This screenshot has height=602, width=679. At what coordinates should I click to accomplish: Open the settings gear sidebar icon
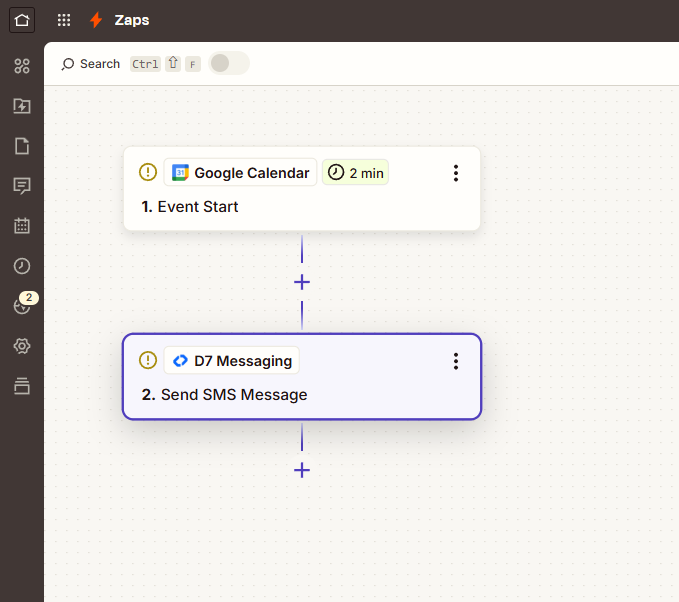[x=22, y=346]
